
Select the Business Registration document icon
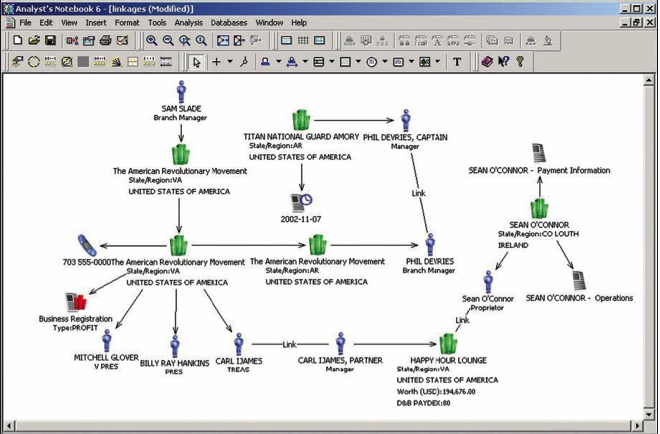coord(76,302)
